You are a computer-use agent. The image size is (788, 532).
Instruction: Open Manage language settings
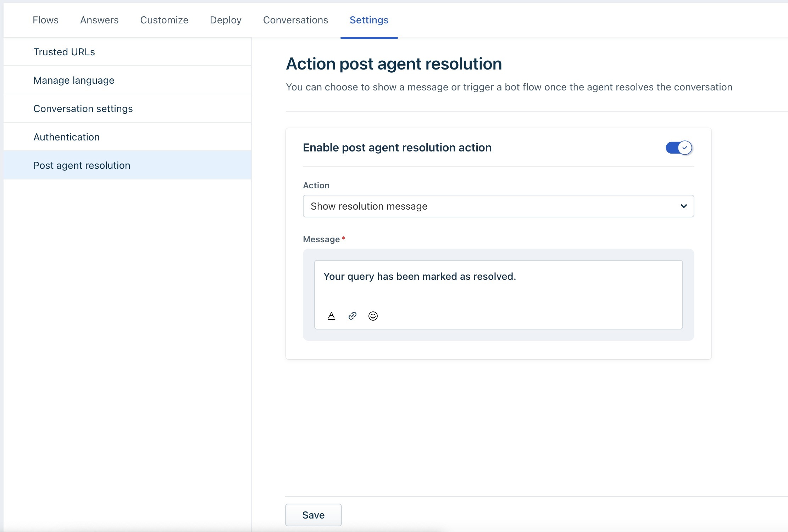[x=127, y=80]
